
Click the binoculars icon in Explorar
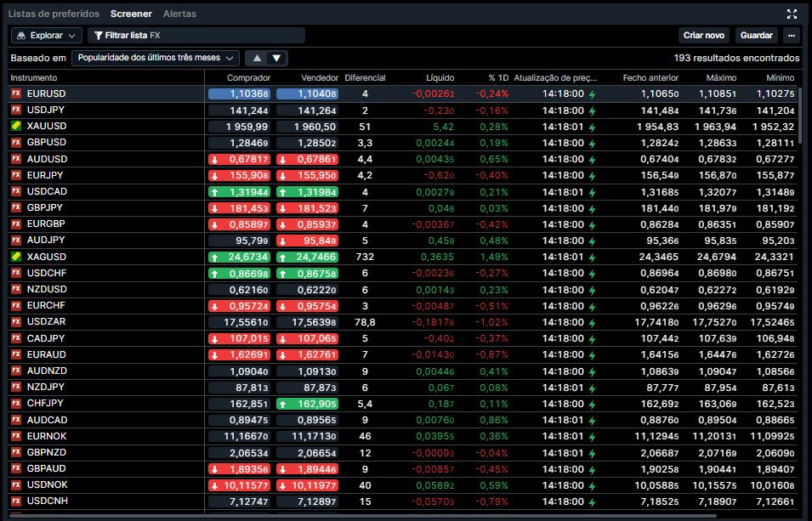coord(21,35)
